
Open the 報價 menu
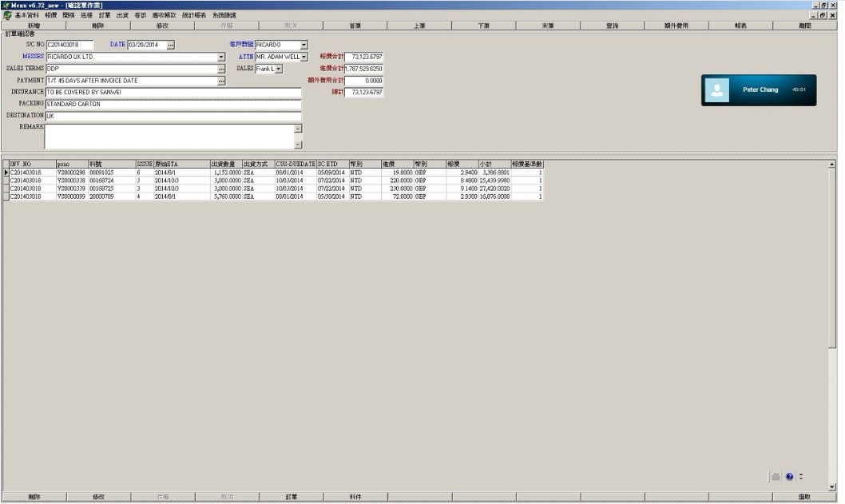point(51,15)
